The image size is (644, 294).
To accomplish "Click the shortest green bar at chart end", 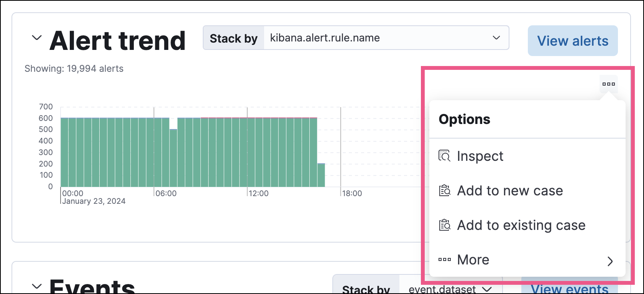I will click(321, 175).
